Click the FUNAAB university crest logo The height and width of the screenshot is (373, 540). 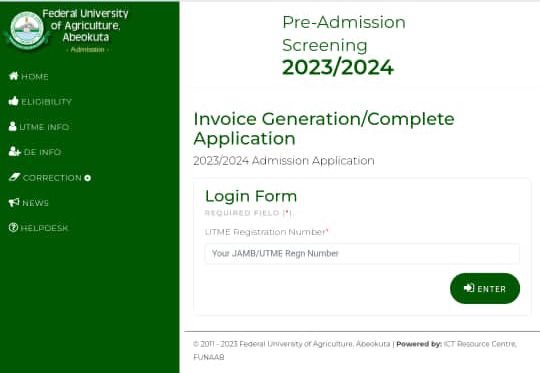tap(27, 29)
